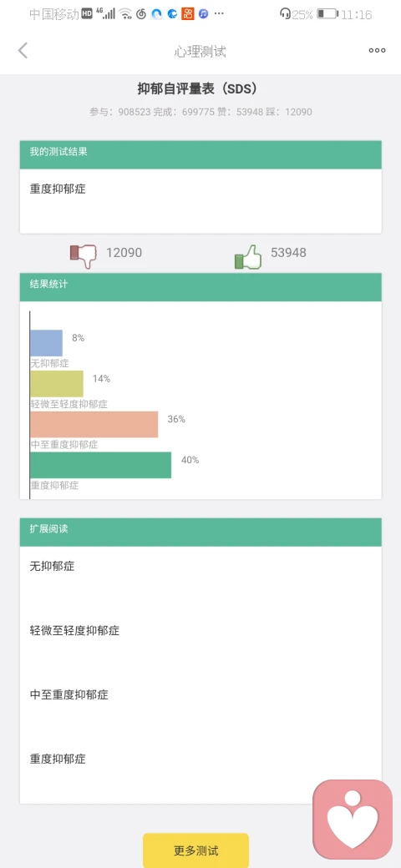401x868 pixels.
Task: Tap the 抑郁自评量表（SDS）title text
Action: (197, 88)
